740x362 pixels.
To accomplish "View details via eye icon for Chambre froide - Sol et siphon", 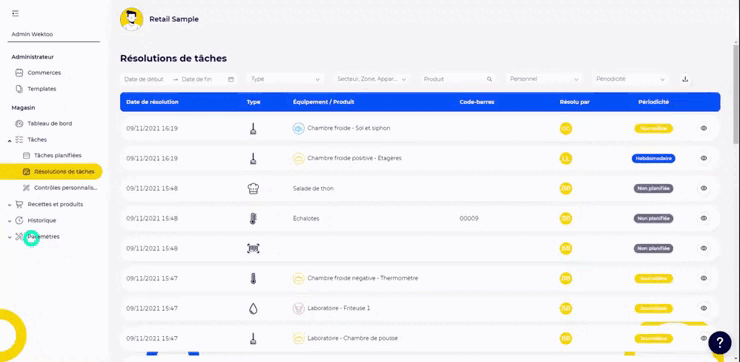I will pos(704,128).
